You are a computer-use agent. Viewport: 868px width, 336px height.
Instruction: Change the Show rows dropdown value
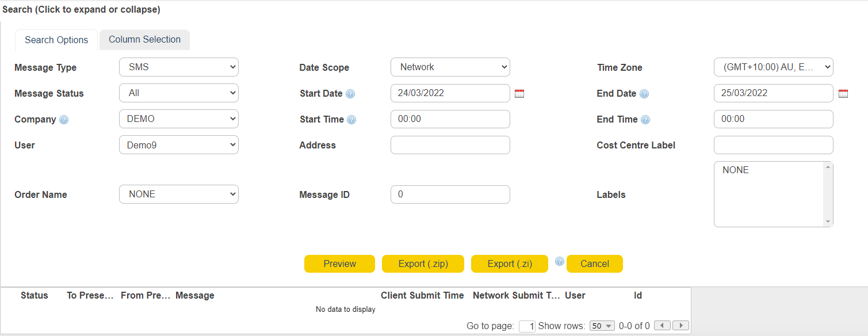(602, 326)
